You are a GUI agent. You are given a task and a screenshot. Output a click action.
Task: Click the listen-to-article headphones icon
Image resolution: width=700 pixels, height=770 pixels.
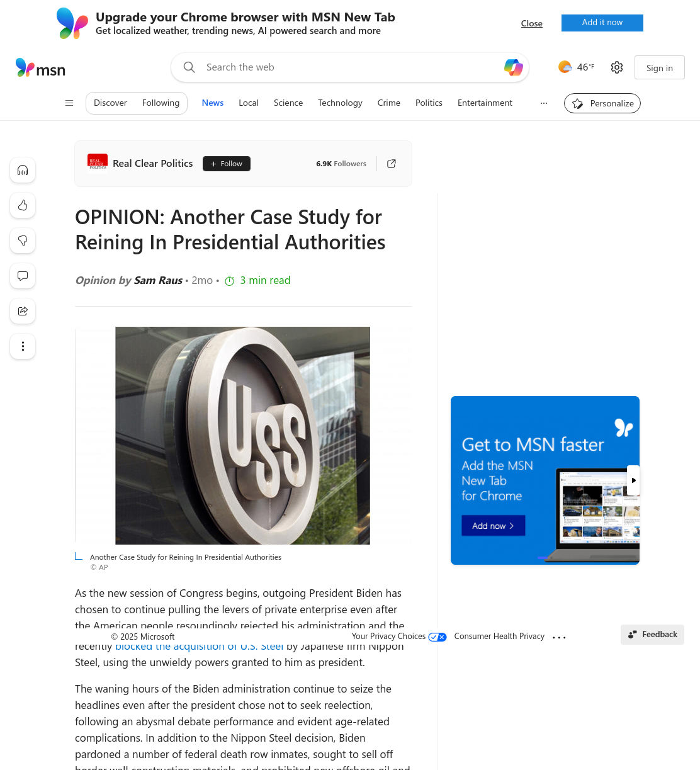click(x=23, y=170)
